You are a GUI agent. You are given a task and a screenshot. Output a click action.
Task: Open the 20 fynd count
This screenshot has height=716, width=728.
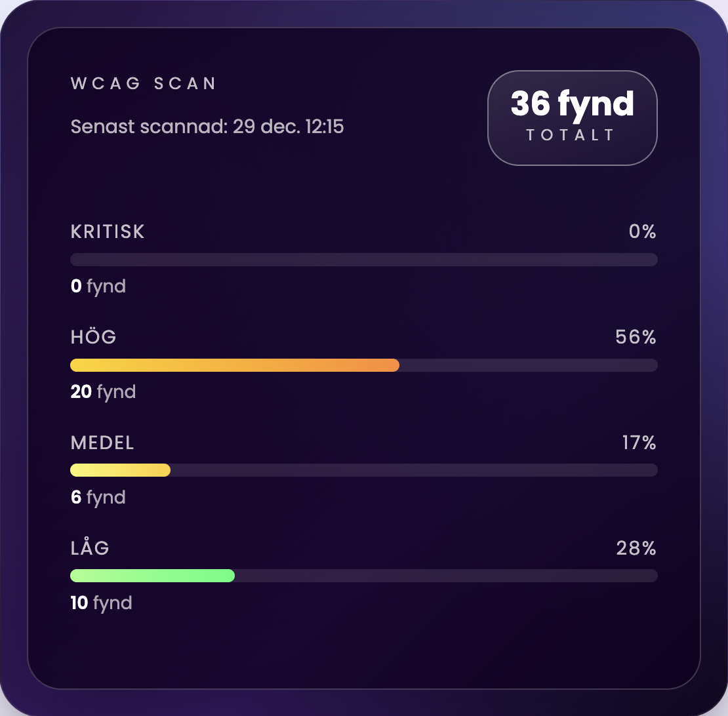pos(103,392)
